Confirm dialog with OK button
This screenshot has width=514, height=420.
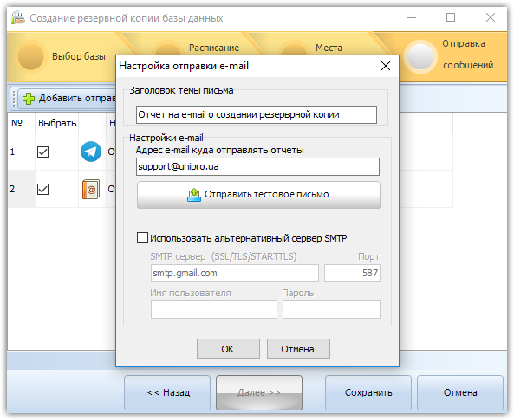pyautogui.click(x=228, y=349)
